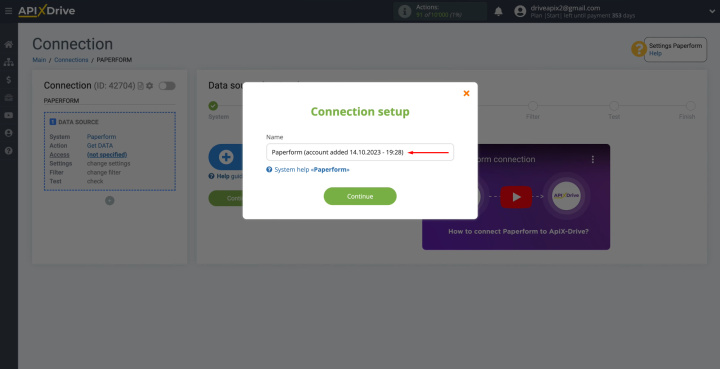Open Settings Paperform help question icon

coord(639,49)
